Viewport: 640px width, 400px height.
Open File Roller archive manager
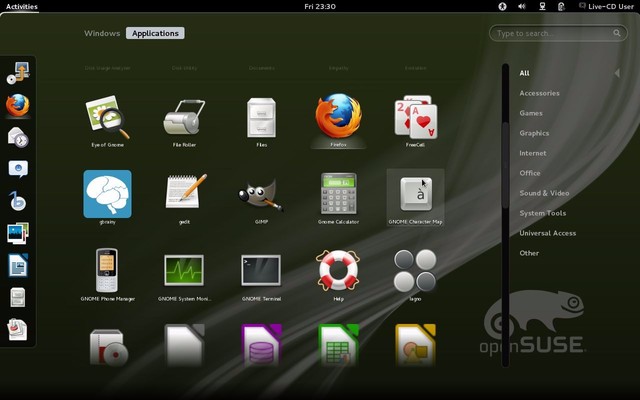pos(184,120)
